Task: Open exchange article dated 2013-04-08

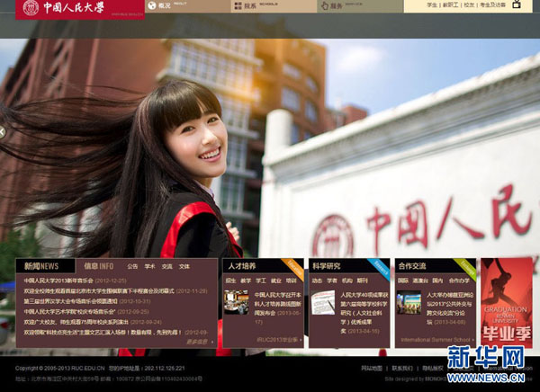Action: [451, 308]
